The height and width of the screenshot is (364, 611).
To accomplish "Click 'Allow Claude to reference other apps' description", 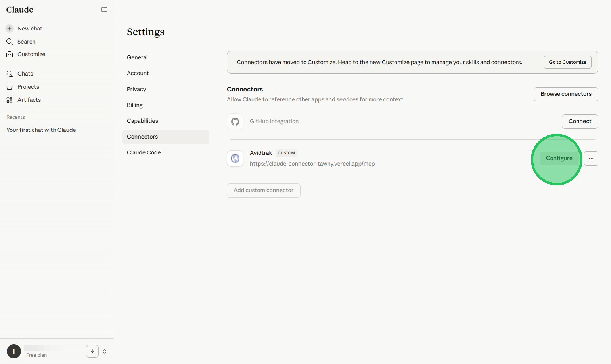I will pyautogui.click(x=316, y=99).
